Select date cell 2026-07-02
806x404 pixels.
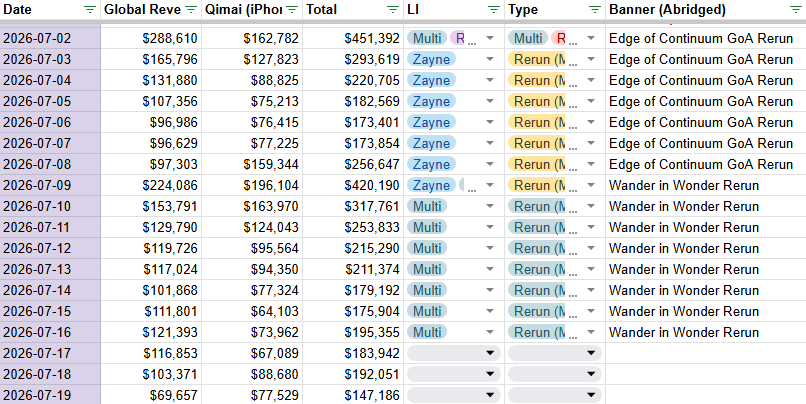point(50,39)
